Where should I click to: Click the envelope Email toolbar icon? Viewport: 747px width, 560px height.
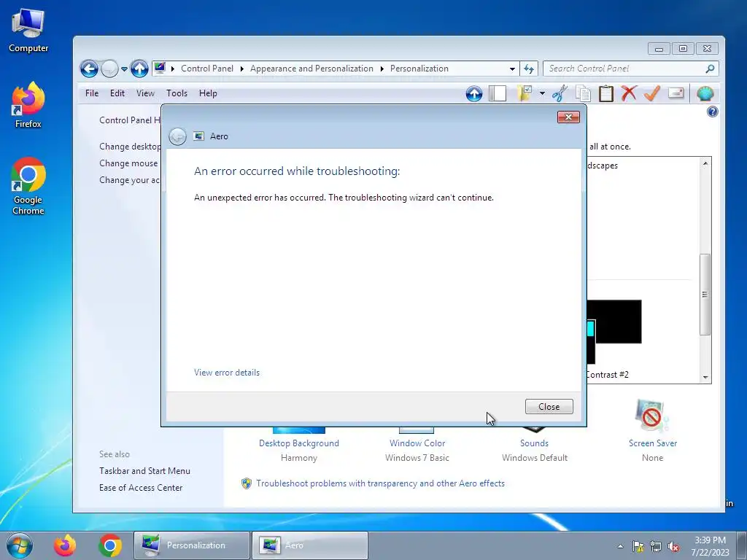tap(676, 93)
